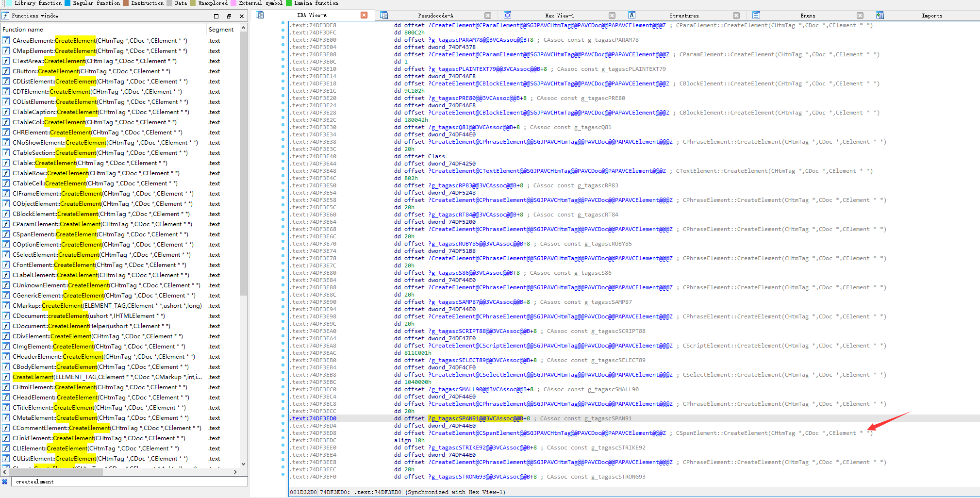Click right arrow of functions horizontal scrollbar
Screen dimensions: 980x498
(x=235, y=472)
